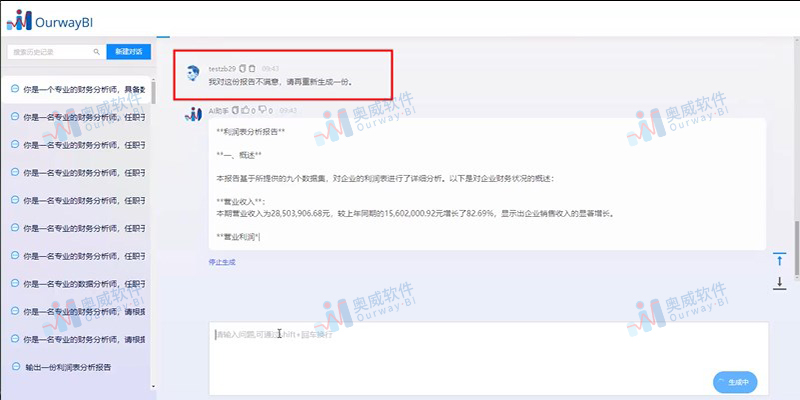Click the magnifier search icon

pyautogui.click(x=97, y=52)
